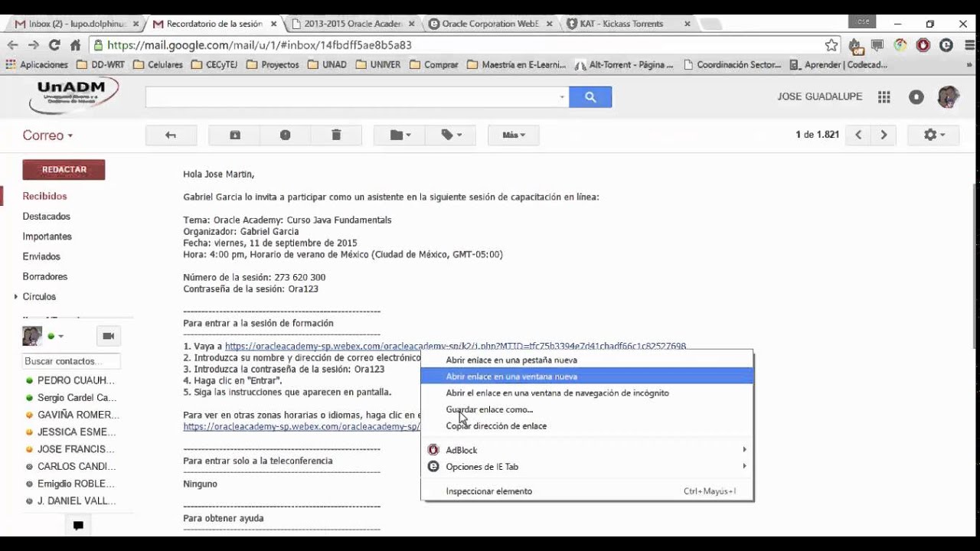980x551 pixels.
Task: Return to inbox with back arrow button
Action: pyautogui.click(x=171, y=135)
